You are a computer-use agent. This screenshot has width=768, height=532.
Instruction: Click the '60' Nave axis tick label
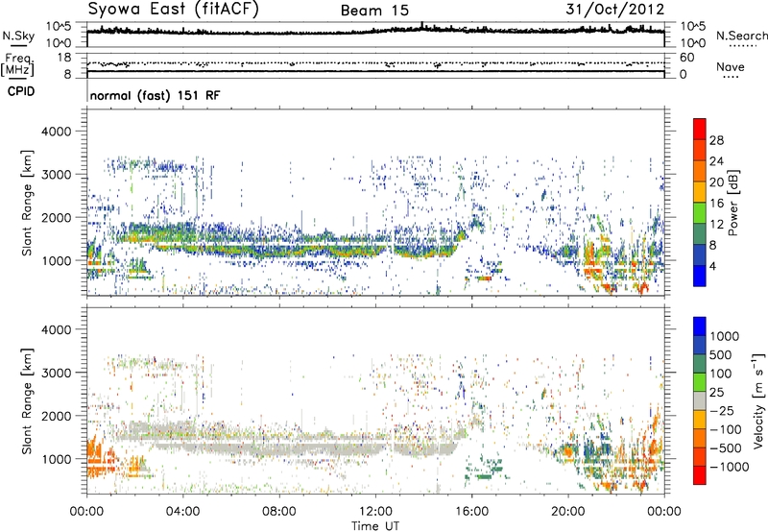pos(687,58)
